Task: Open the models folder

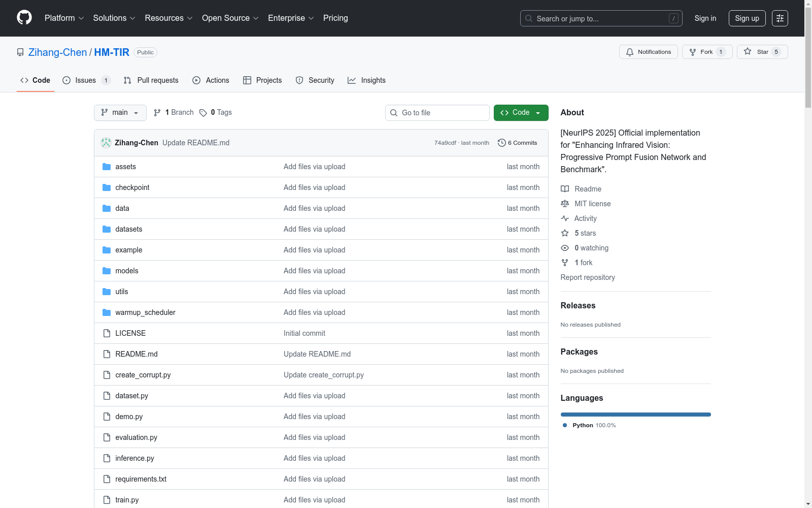Action: point(127,271)
